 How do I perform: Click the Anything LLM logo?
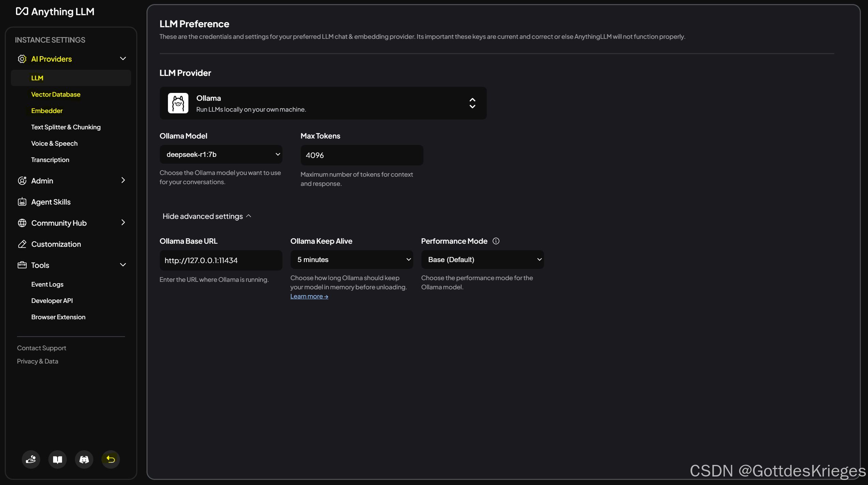pos(55,12)
